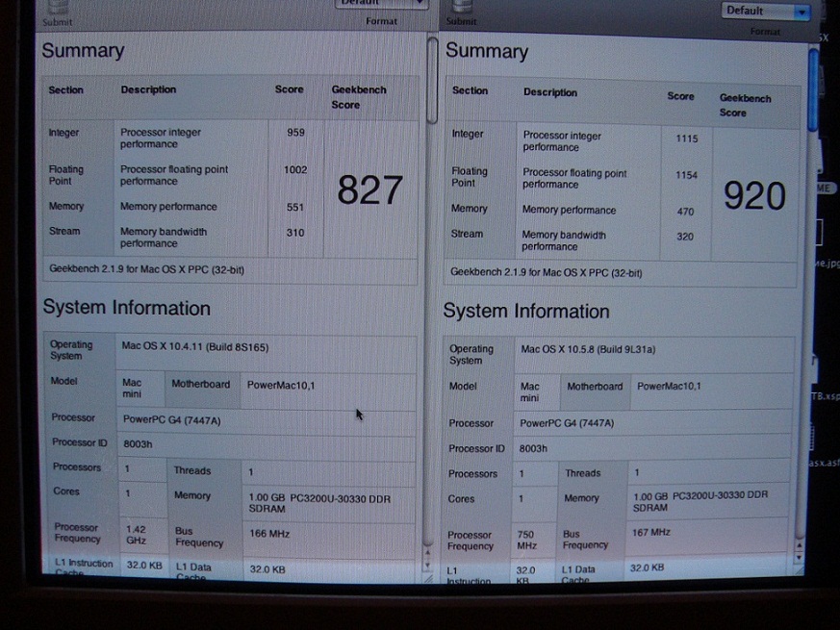The image size is (840, 630).
Task: Click PowerMac10,1 motherboard value in left window
Action: (281, 385)
